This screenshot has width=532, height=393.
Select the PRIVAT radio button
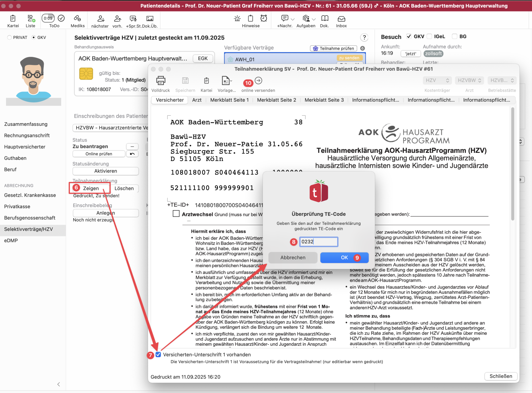coord(10,37)
